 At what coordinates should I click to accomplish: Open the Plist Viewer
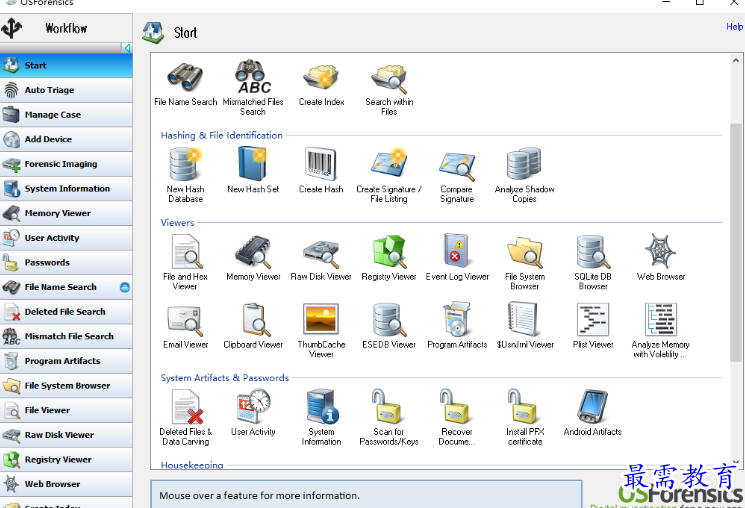tap(593, 319)
